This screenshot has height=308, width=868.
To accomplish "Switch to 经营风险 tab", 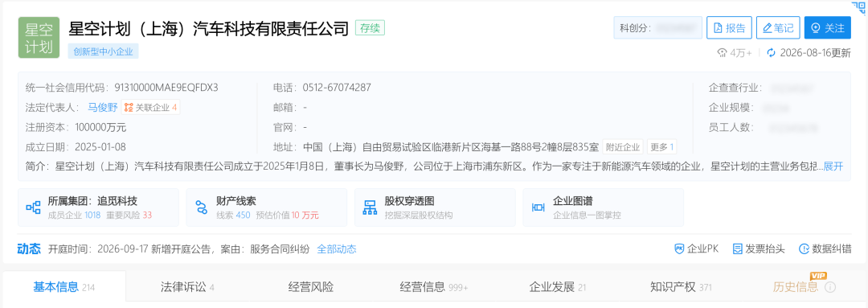I will coord(311,287).
